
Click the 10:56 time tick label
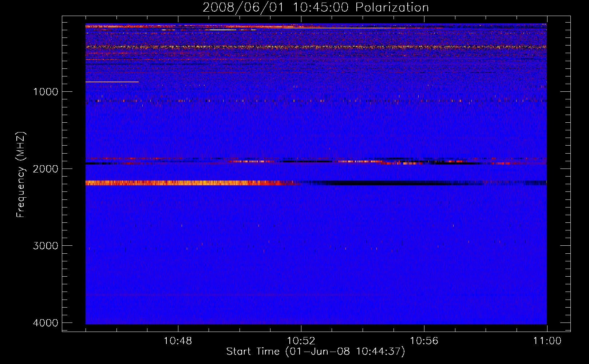[x=424, y=341]
